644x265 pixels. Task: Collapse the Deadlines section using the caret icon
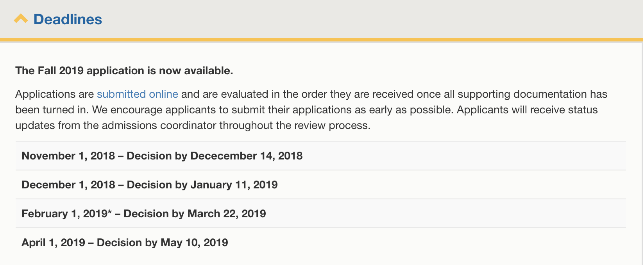tap(20, 18)
